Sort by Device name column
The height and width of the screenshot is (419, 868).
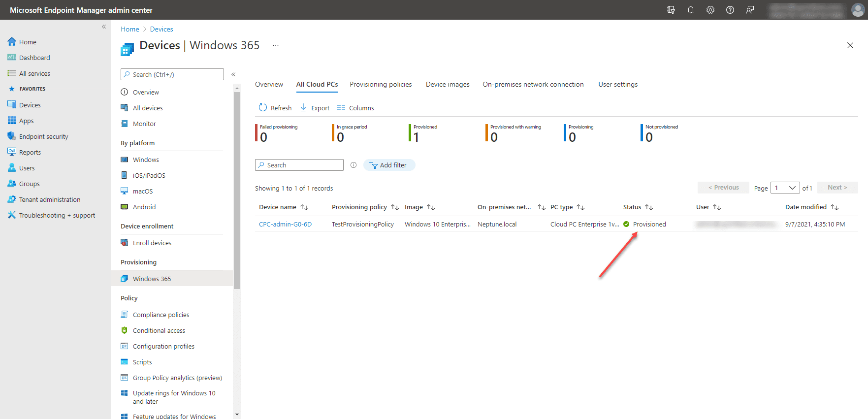click(x=284, y=207)
